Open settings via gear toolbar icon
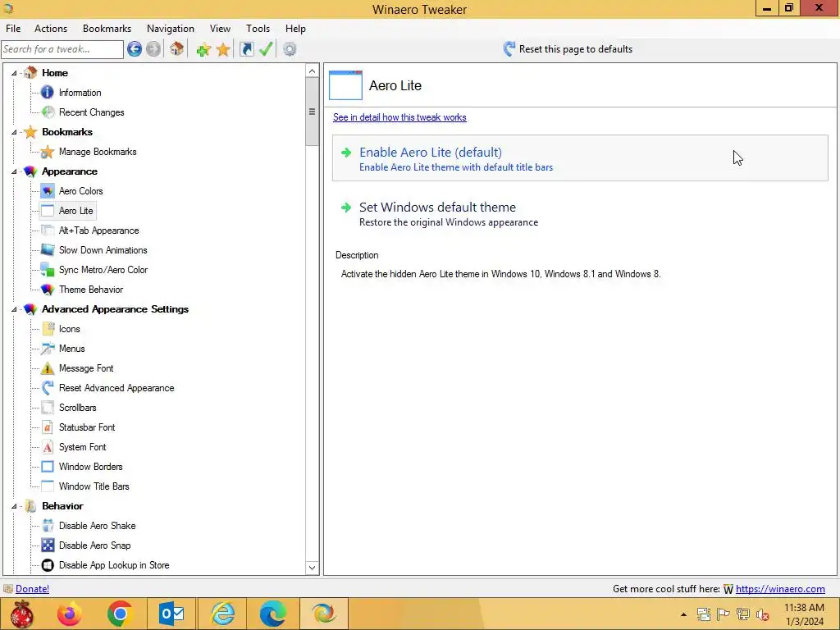Screen dimensions: 840x630 [x=290, y=49]
